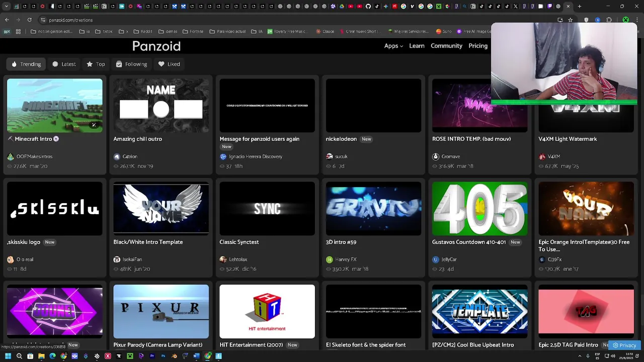
Task: Select the Latest filter tab
Action: (64, 64)
